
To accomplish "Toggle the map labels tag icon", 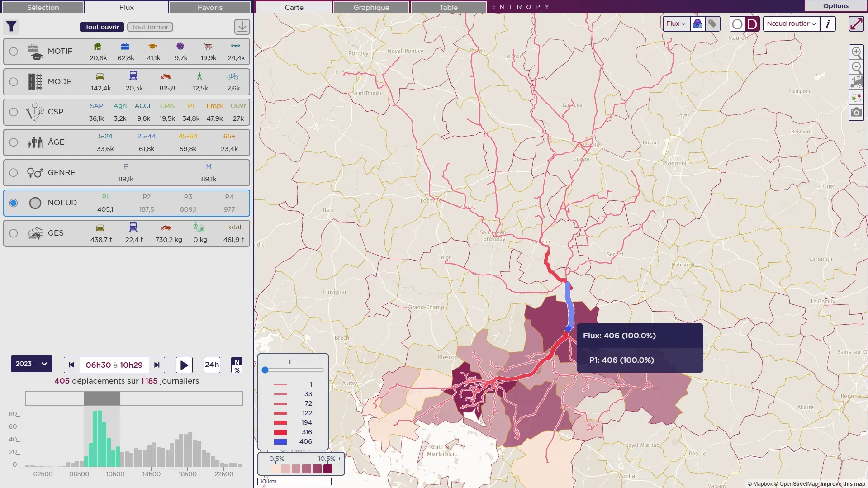I will (712, 24).
